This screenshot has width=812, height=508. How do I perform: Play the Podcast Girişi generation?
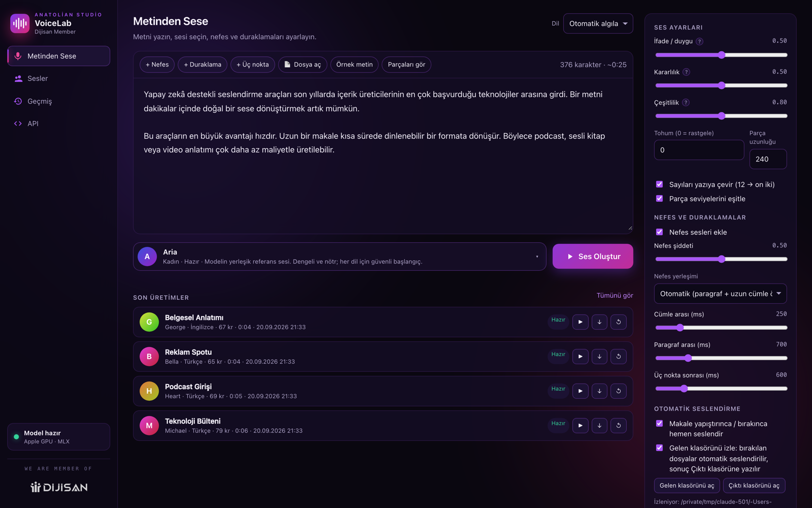pos(580,391)
